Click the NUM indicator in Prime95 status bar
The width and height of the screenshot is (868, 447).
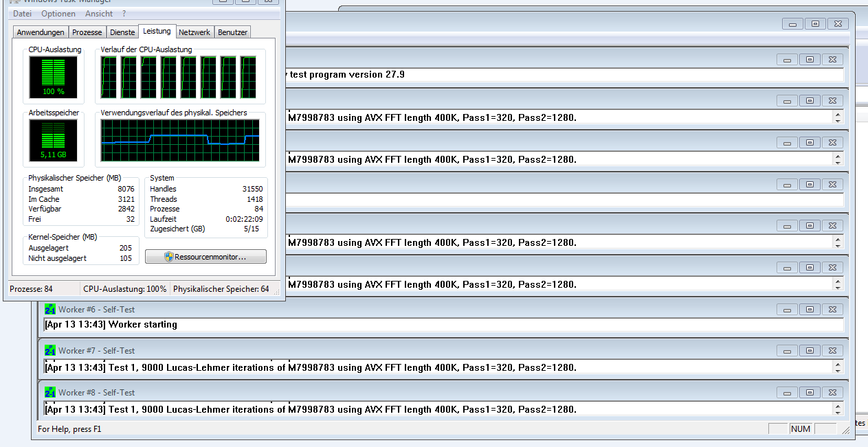[x=801, y=429]
